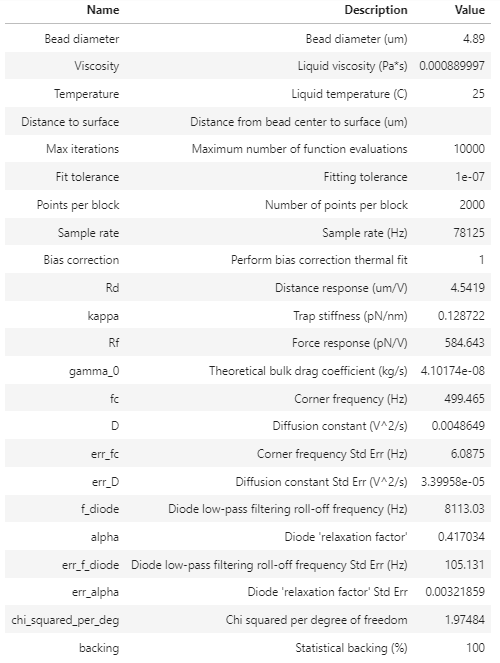The height and width of the screenshot is (663, 500).
Task: Click the Viscosity row name
Action: coord(97,66)
